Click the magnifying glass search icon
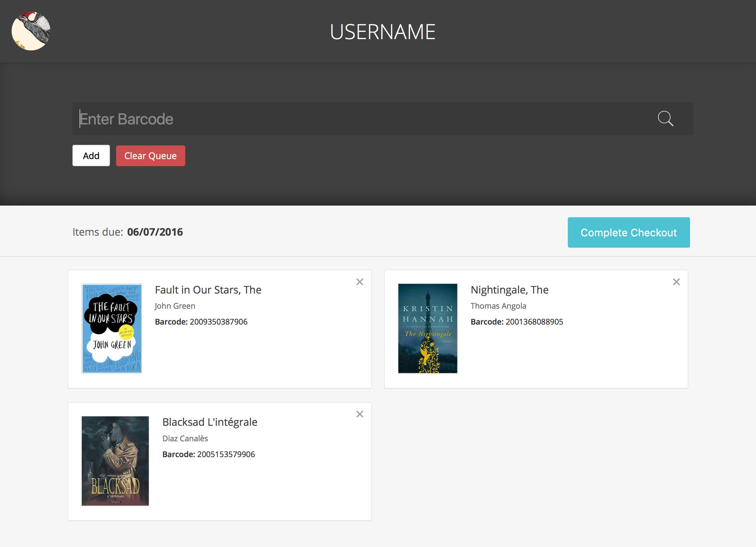Viewport: 756px width, 547px height. point(665,119)
